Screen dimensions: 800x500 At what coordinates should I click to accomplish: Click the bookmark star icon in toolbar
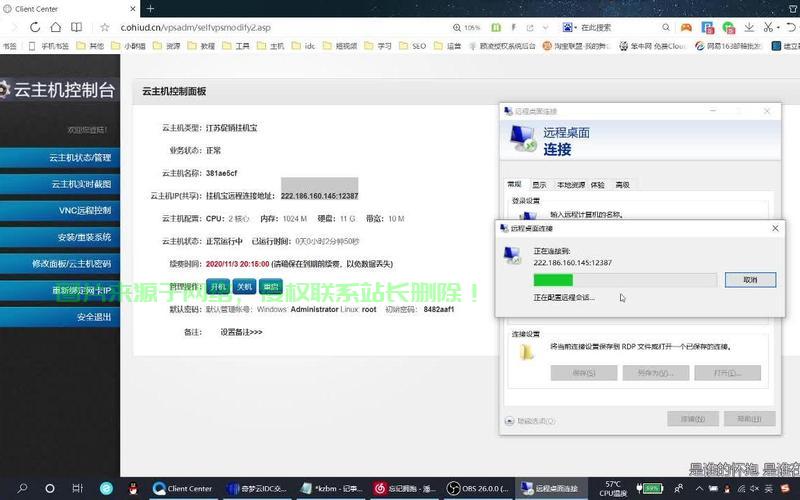pos(104,27)
